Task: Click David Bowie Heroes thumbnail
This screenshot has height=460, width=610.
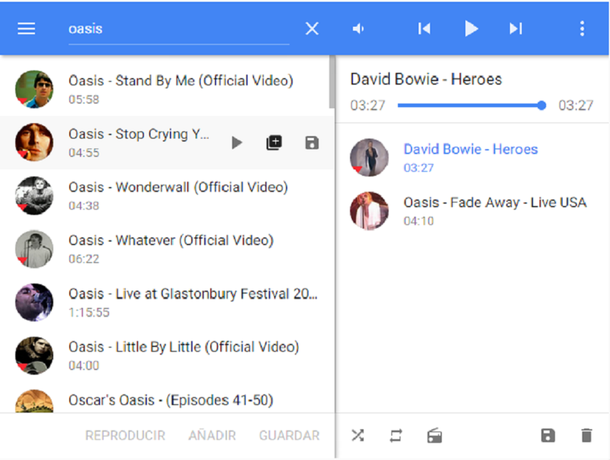Action: click(369, 158)
